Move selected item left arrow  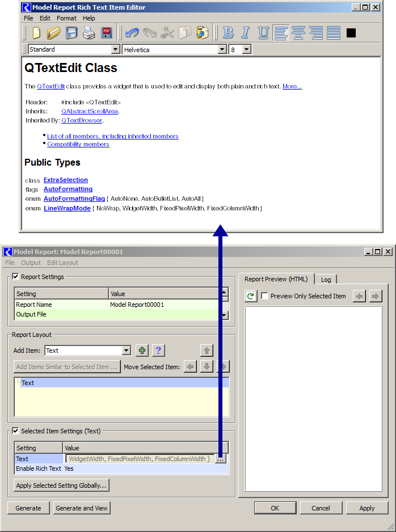pos(191,367)
